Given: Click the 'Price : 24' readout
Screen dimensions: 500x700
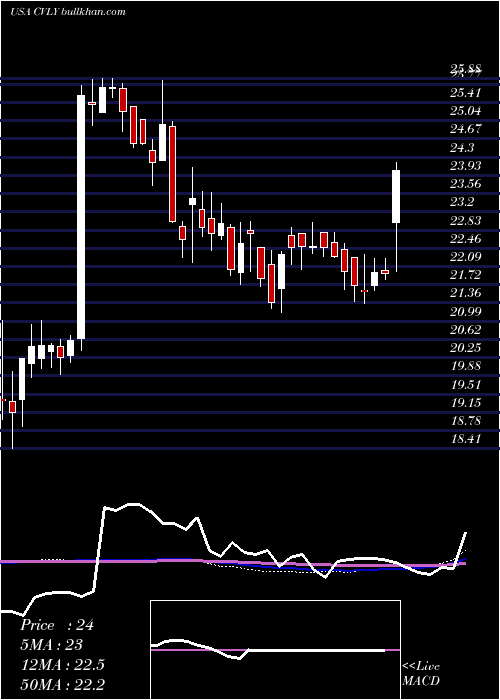Looking at the screenshot, I should (57, 625).
